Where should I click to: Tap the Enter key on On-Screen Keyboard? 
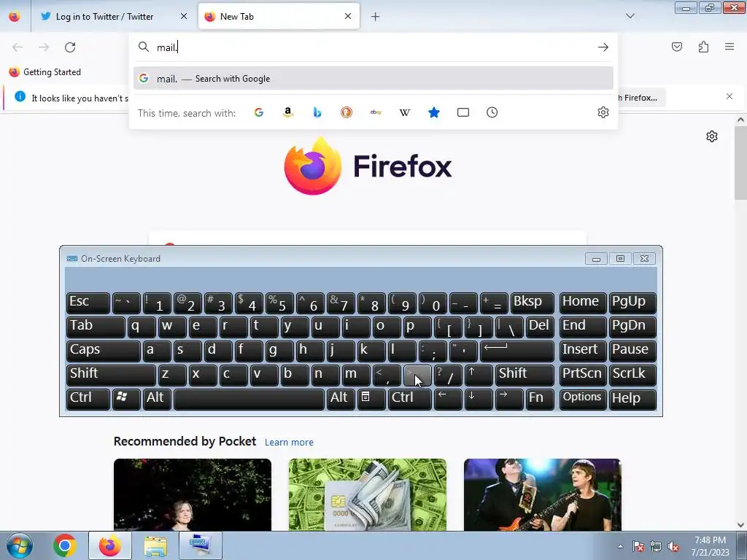[x=517, y=351]
